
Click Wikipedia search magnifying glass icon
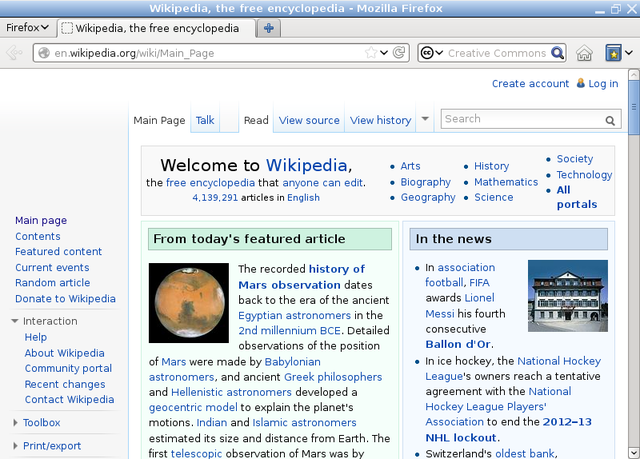611,120
